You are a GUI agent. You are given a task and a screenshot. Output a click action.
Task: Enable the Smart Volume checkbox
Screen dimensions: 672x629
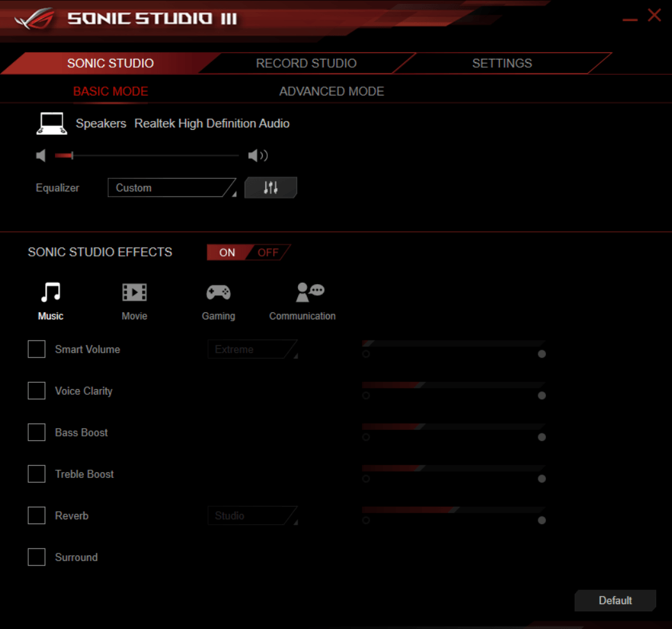[x=36, y=349]
